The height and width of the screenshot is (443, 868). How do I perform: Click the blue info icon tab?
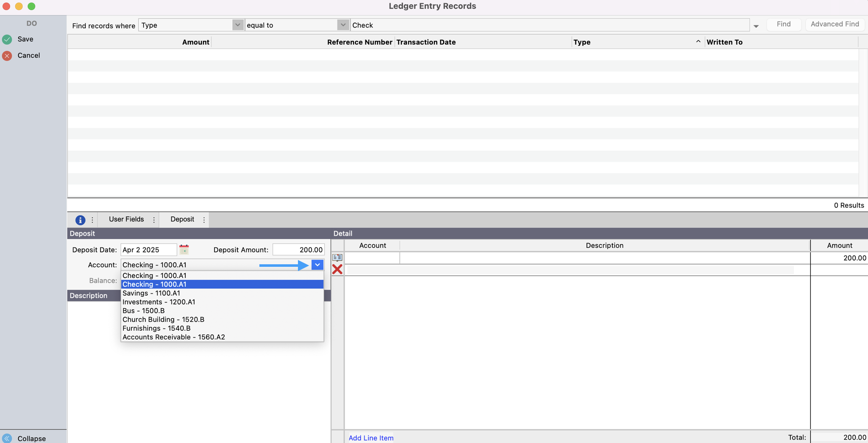pos(80,220)
